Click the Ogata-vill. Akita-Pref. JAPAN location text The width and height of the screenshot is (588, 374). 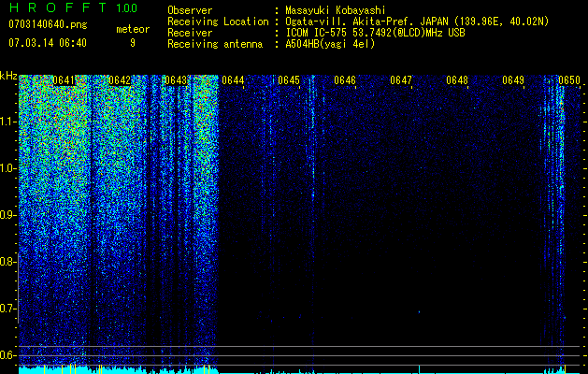[417, 22]
